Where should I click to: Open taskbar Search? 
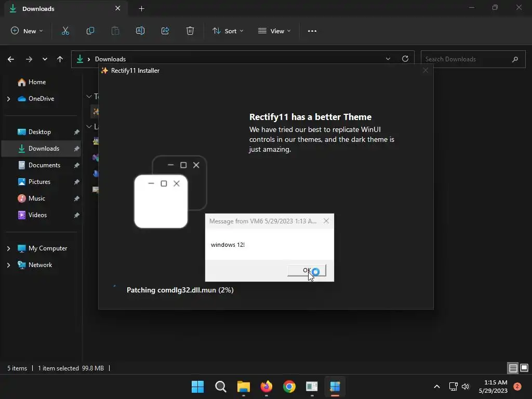click(220, 387)
